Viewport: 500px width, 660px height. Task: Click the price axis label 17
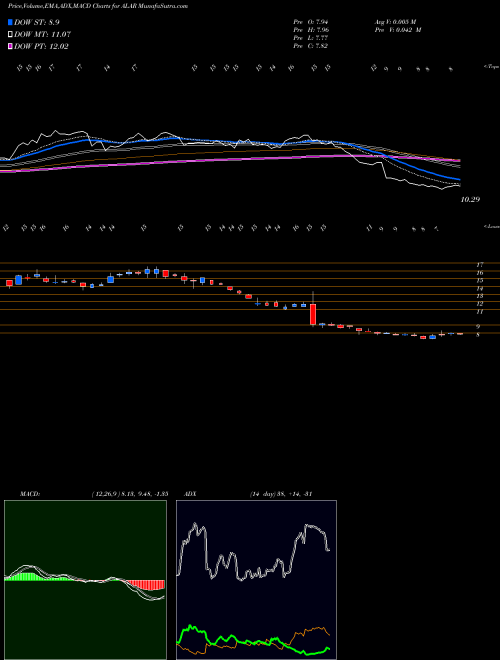tap(479, 265)
